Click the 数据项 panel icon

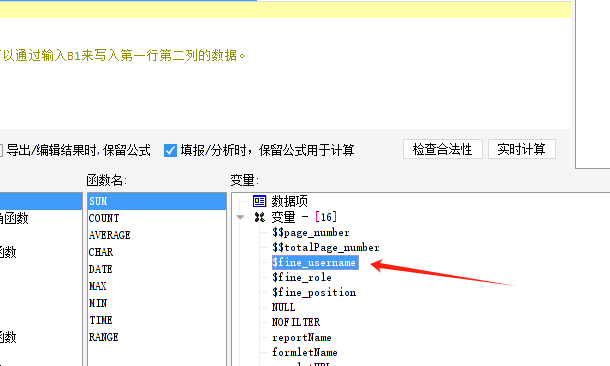pyautogui.click(x=259, y=201)
